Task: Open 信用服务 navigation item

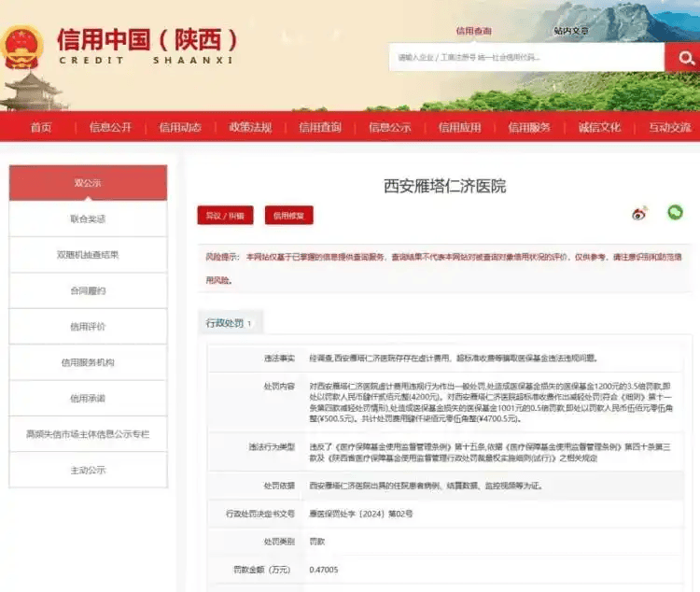Action: [529, 128]
